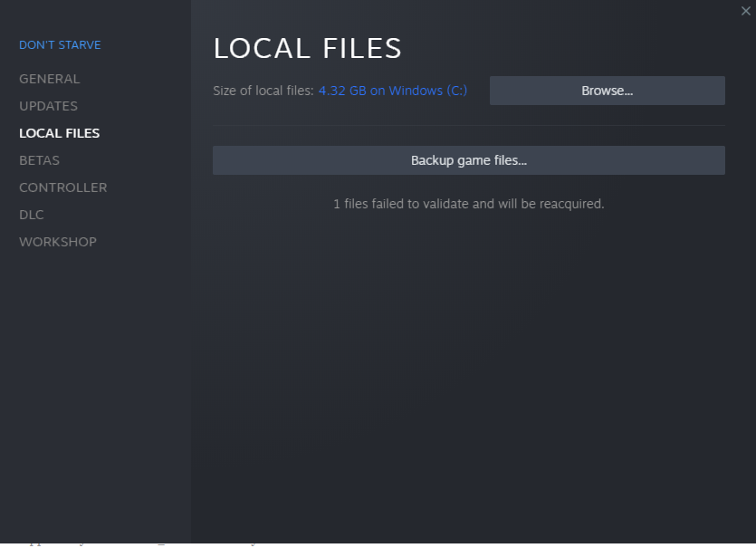Image resolution: width=756 pixels, height=548 pixels.
Task: Click the Browse... button
Action: [607, 91]
